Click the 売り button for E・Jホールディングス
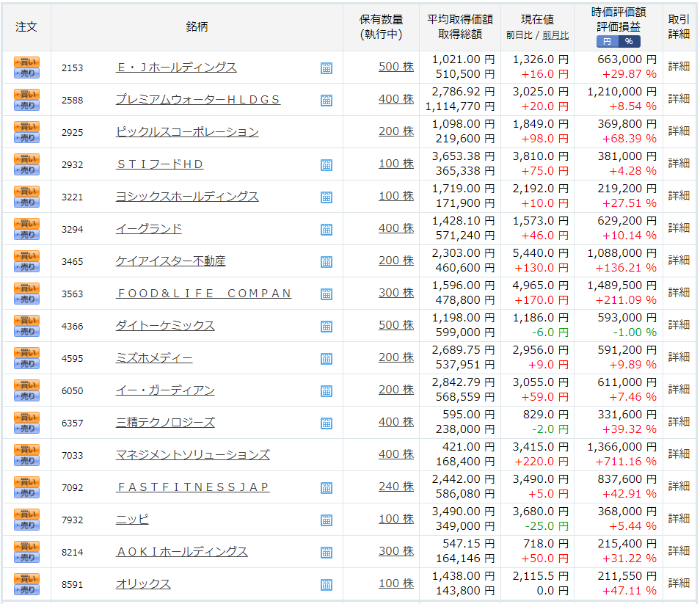 27,73
